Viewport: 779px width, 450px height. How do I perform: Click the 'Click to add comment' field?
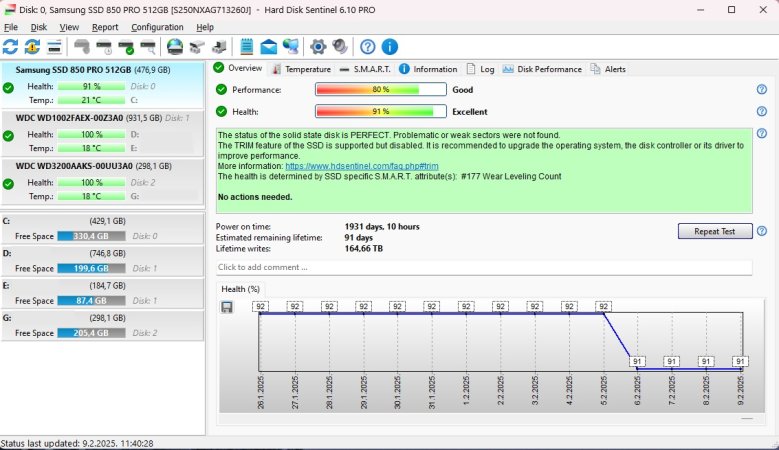tap(484, 267)
